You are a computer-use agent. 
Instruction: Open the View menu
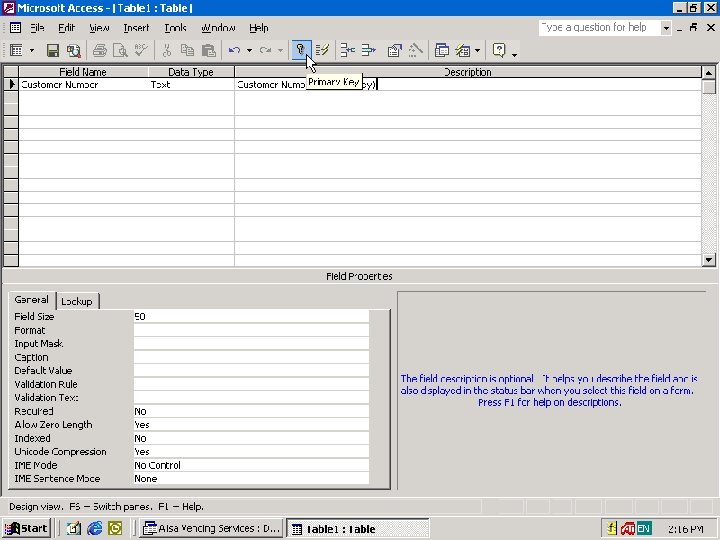point(99,28)
